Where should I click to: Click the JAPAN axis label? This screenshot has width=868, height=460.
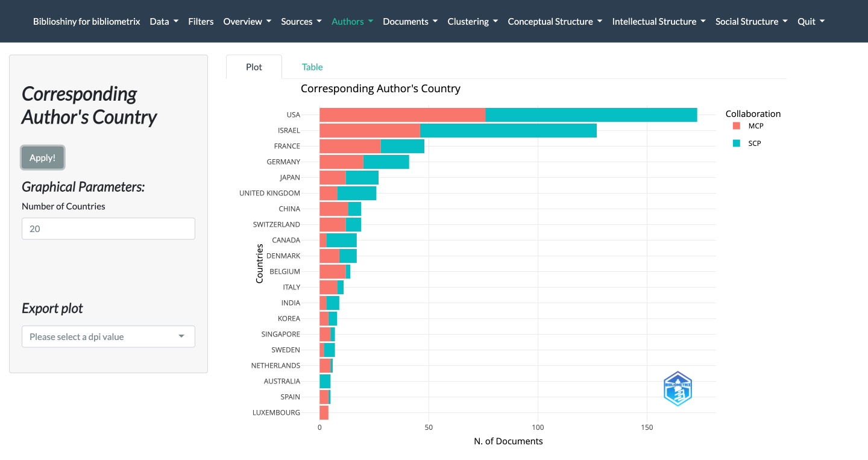point(290,177)
